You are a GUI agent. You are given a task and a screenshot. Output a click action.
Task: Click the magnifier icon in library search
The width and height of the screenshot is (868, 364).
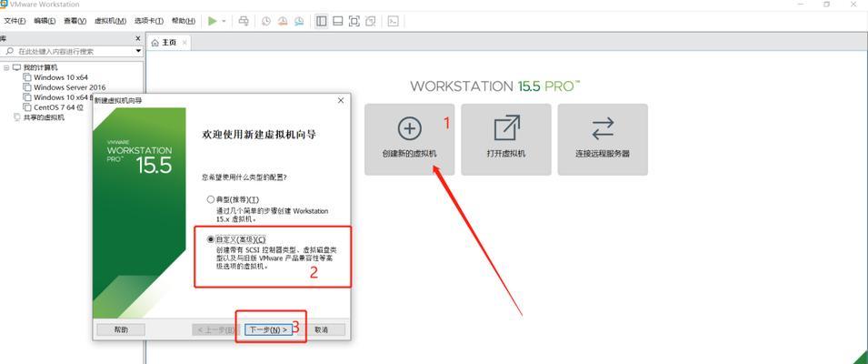[9, 51]
